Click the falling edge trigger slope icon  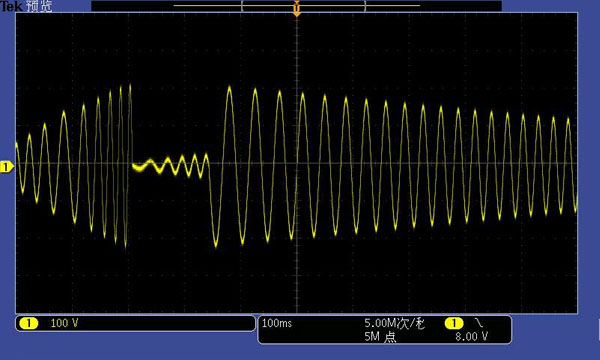pyautogui.click(x=479, y=323)
